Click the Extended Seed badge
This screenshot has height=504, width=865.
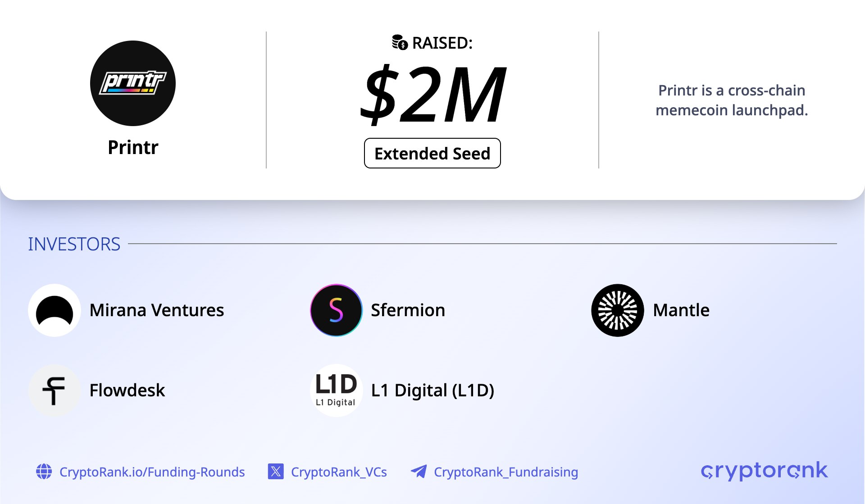pos(432,153)
